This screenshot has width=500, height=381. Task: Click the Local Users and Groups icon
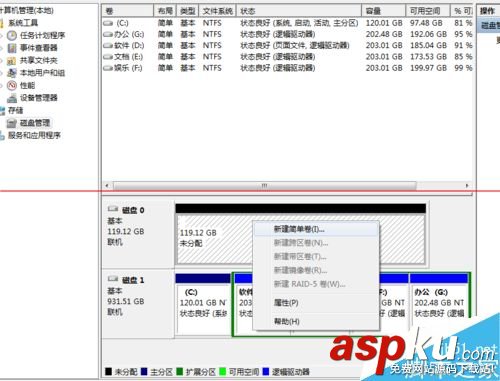point(12,73)
